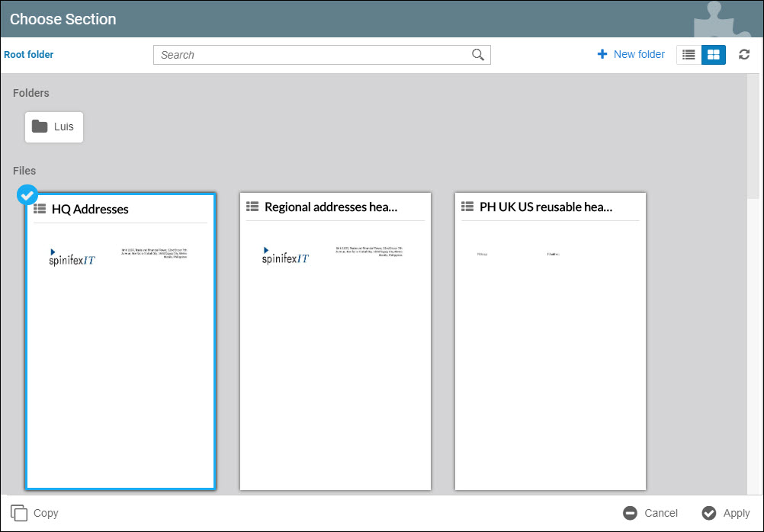The image size is (764, 532).
Task: Click the search magnifier icon
Action: tap(478, 55)
